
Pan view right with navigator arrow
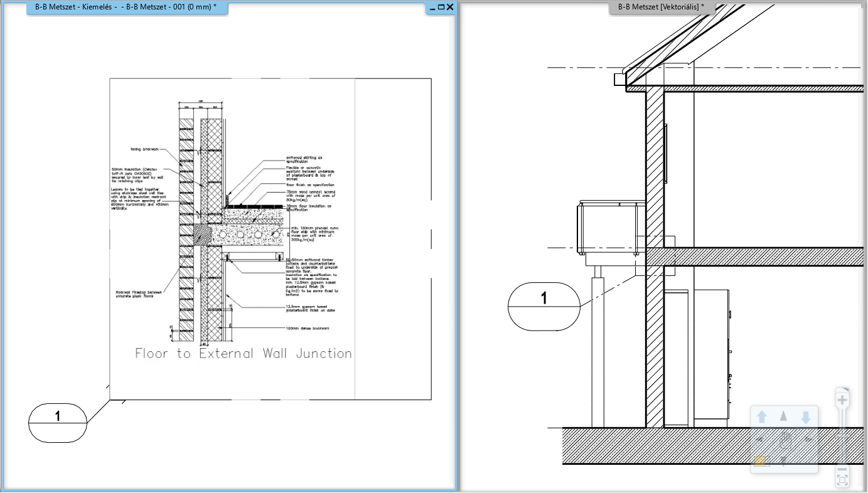tap(807, 439)
